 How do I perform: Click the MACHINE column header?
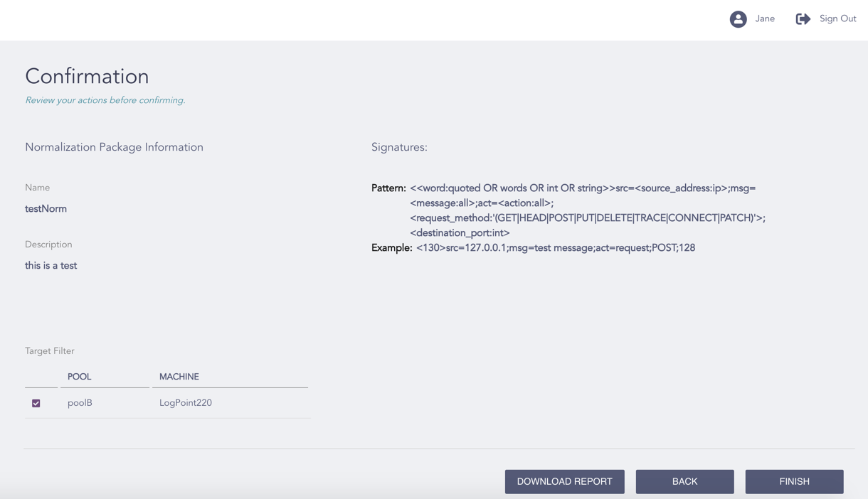(x=179, y=377)
